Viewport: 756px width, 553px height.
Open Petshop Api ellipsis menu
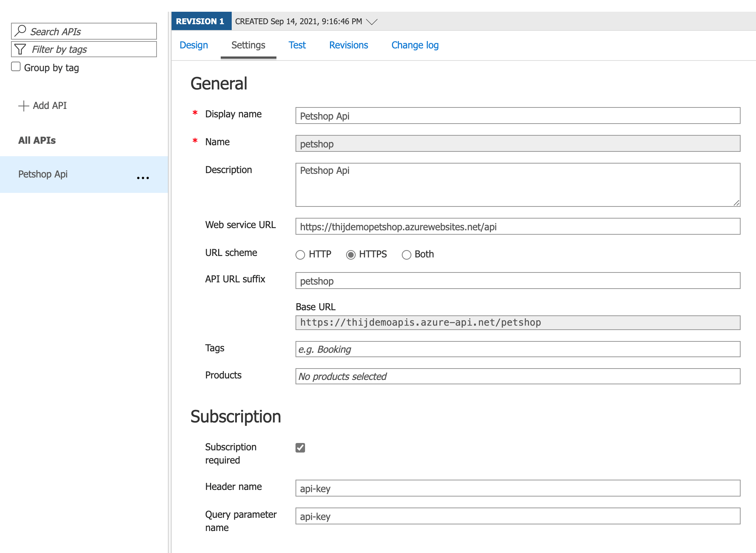point(143,178)
